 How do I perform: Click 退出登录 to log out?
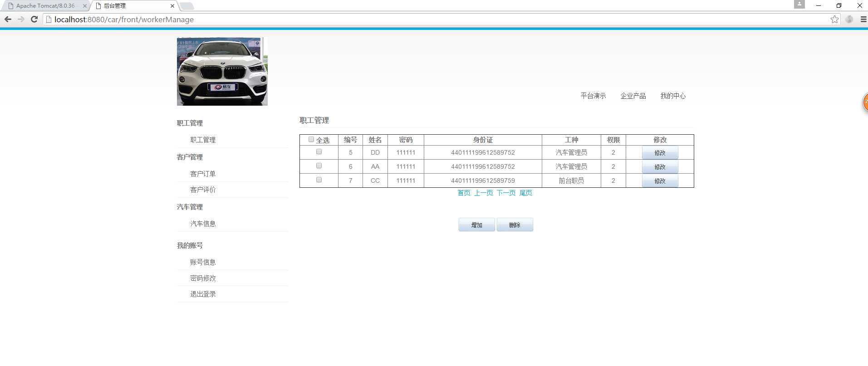point(203,294)
